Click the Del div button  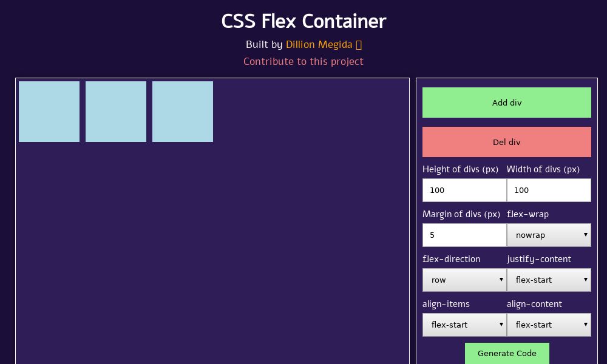click(507, 142)
